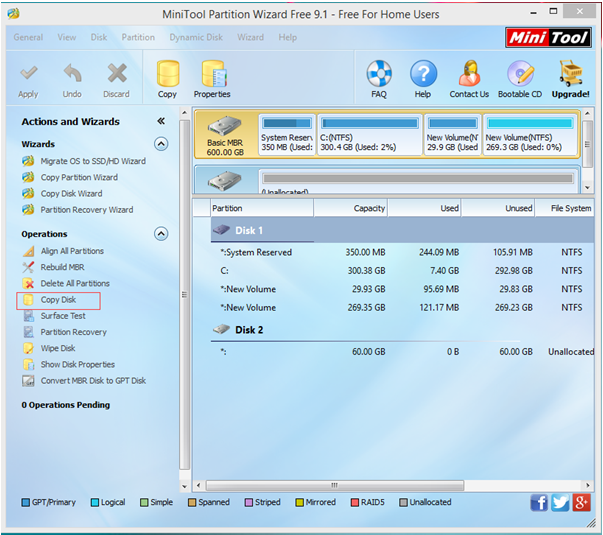This screenshot has height=535, width=603.
Task: Open the General menu
Action: coord(28,37)
